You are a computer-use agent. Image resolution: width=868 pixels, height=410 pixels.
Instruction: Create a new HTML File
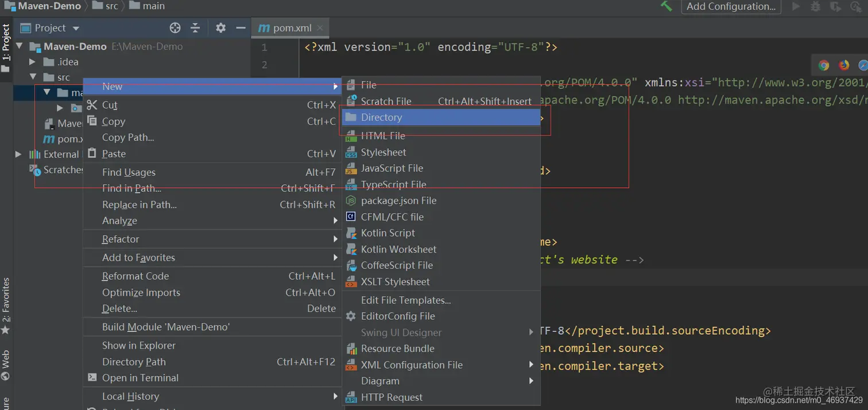(441, 136)
